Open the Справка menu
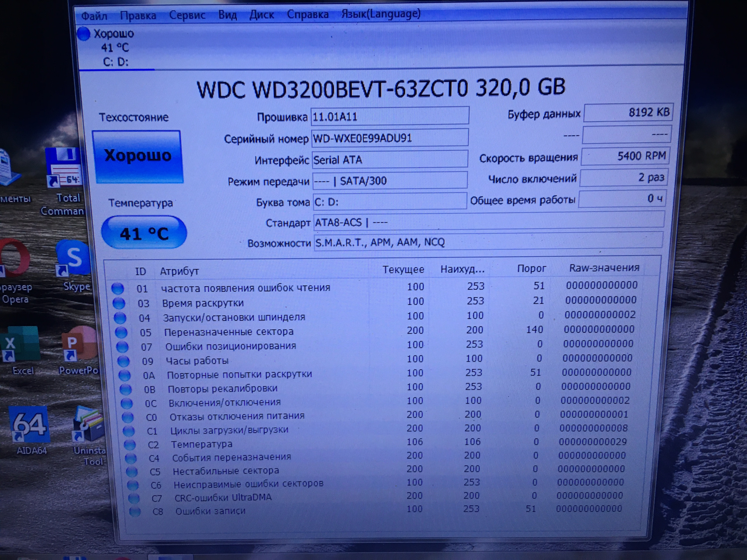The width and height of the screenshot is (747, 560). (308, 14)
